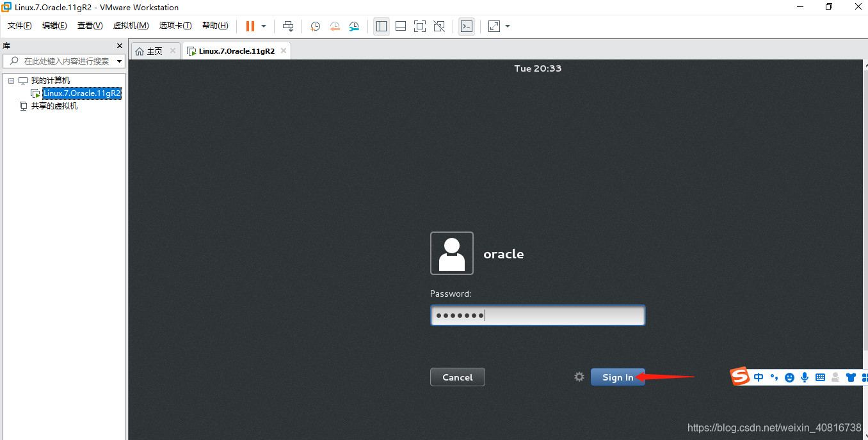Click the oracle username label
The height and width of the screenshot is (440, 868).
coord(503,254)
